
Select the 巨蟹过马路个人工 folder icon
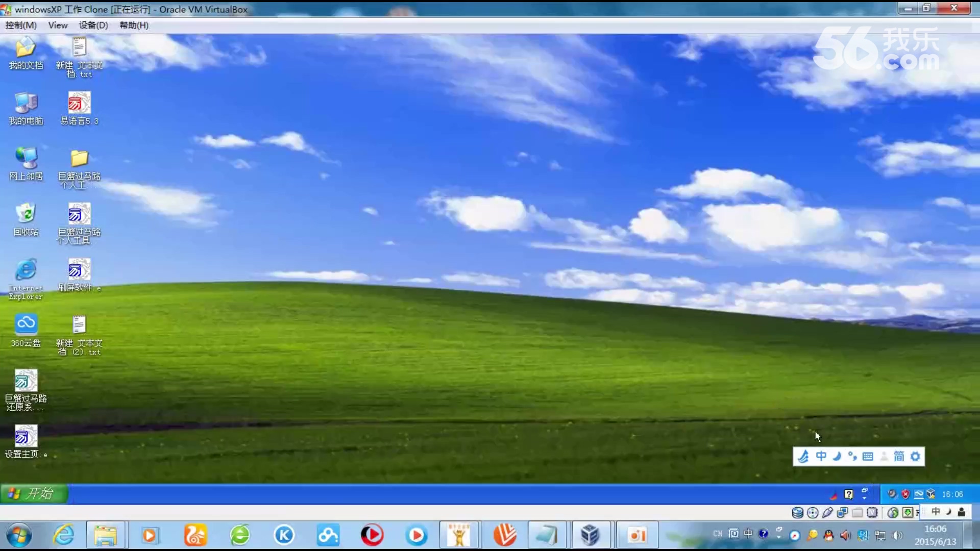(79, 168)
